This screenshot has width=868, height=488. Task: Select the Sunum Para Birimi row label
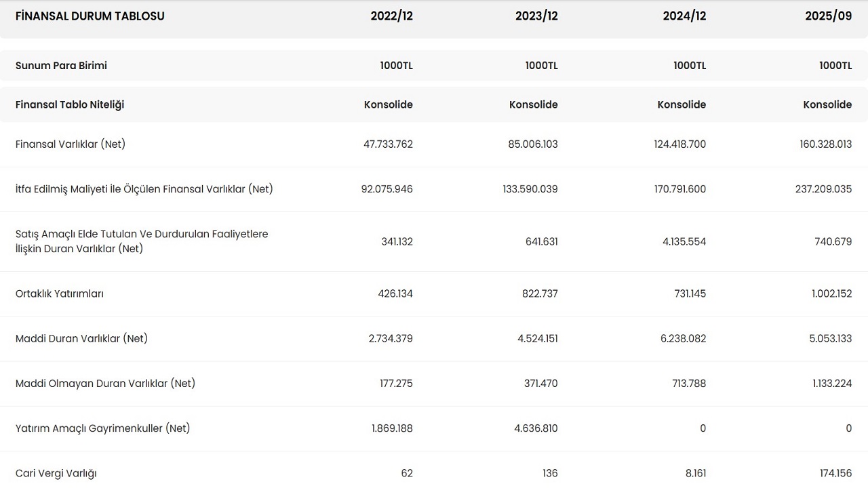coord(61,66)
